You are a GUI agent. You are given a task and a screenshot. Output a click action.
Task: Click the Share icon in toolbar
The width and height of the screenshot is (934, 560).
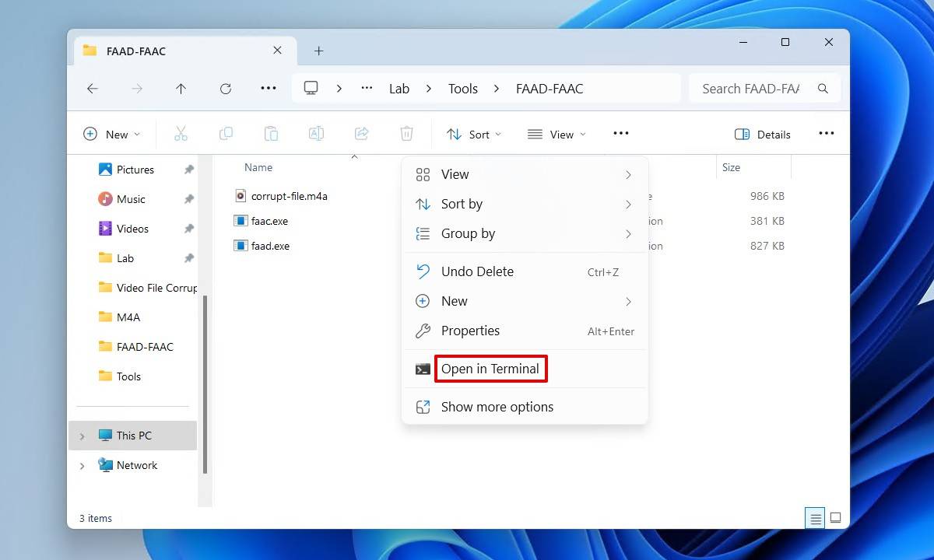(361, 134)
